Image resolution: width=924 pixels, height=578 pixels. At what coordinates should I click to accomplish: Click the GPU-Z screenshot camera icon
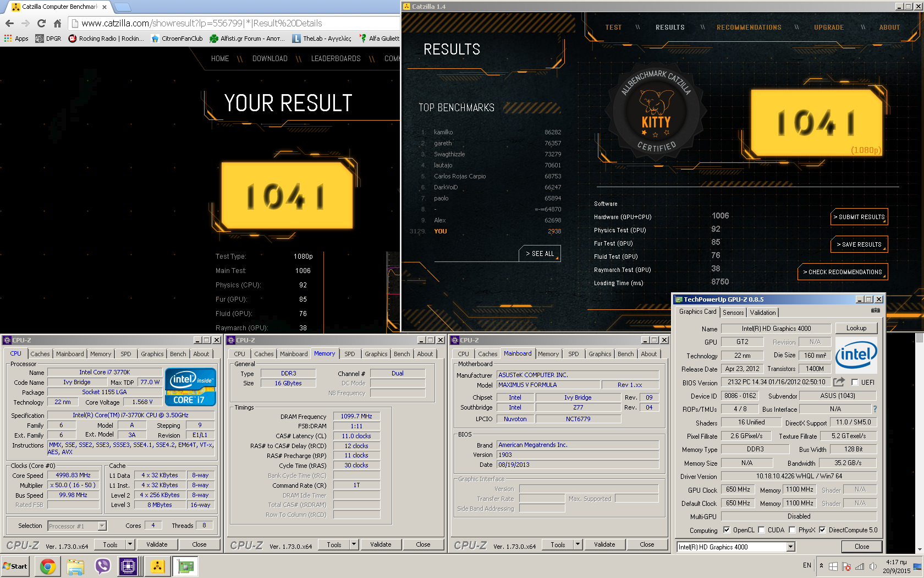875,310
